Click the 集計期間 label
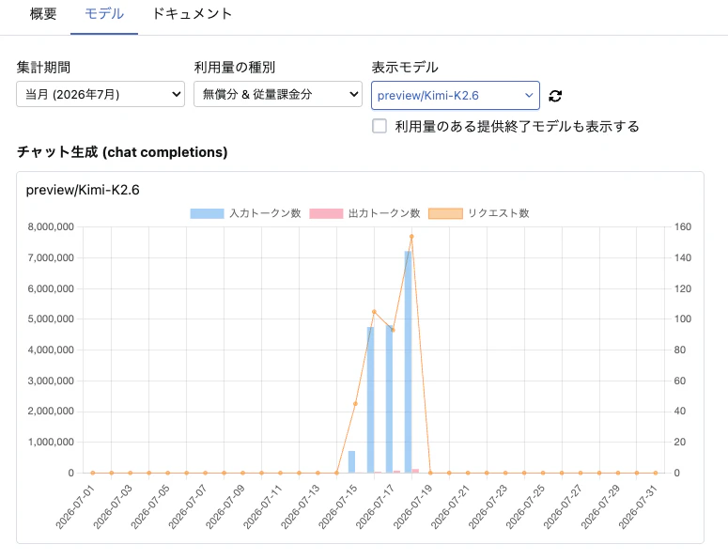This screenshot has height=560, width=728. (x=43, y=68)
